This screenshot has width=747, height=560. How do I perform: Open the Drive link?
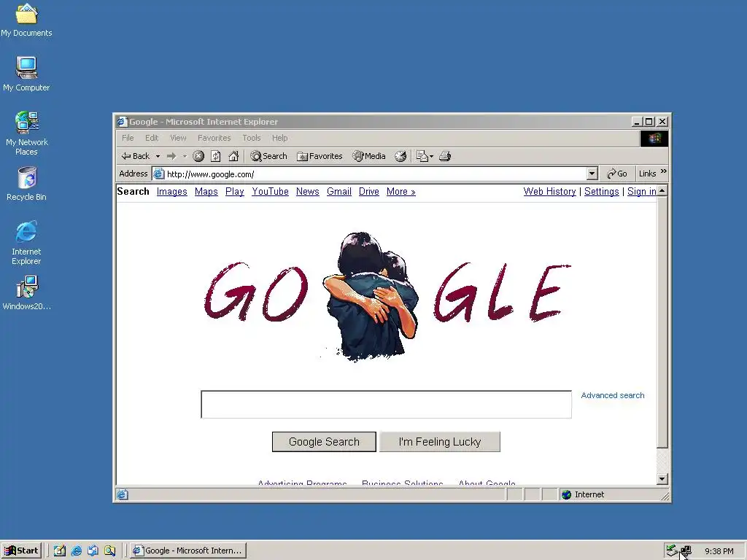368,192
